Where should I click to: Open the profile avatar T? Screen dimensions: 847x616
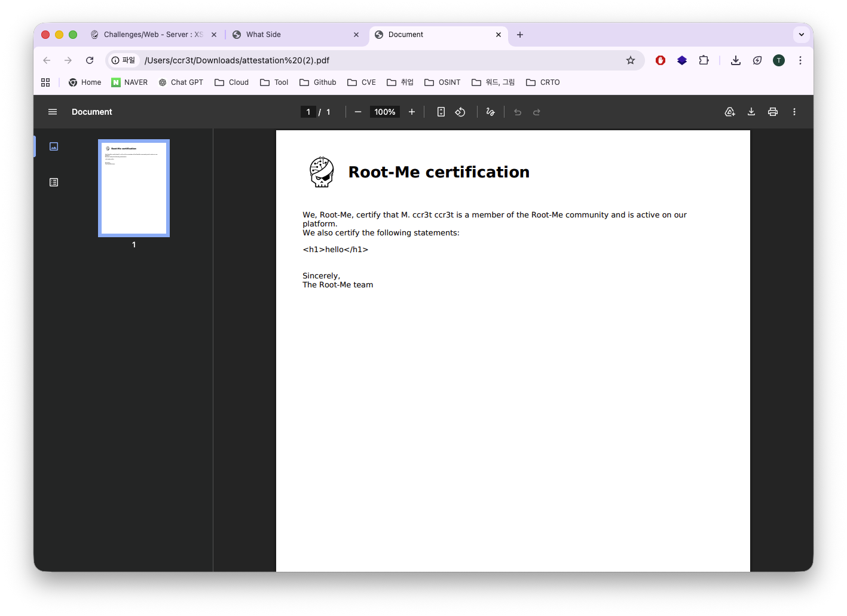pos(779,60)
